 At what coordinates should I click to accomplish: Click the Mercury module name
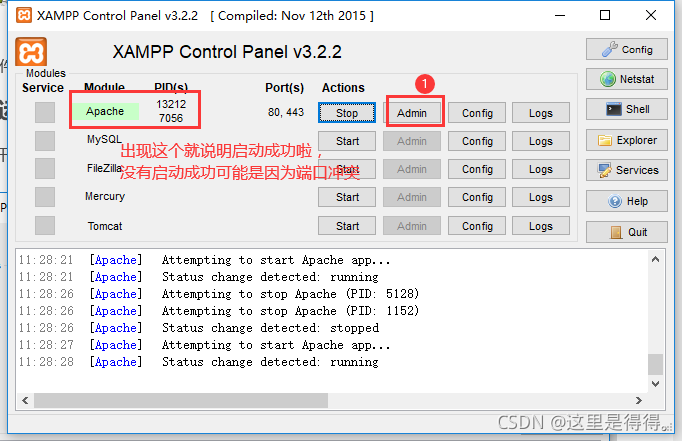click(105, 197)
